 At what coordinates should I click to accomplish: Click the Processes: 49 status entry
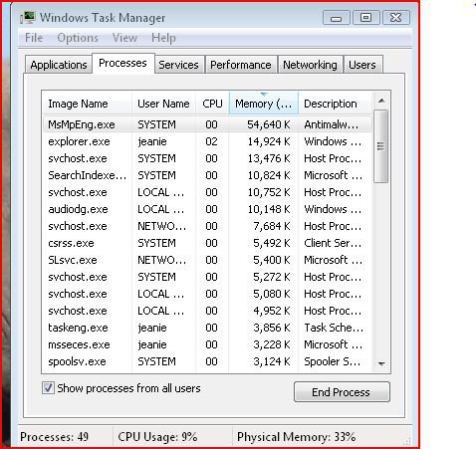pos(54,437)
